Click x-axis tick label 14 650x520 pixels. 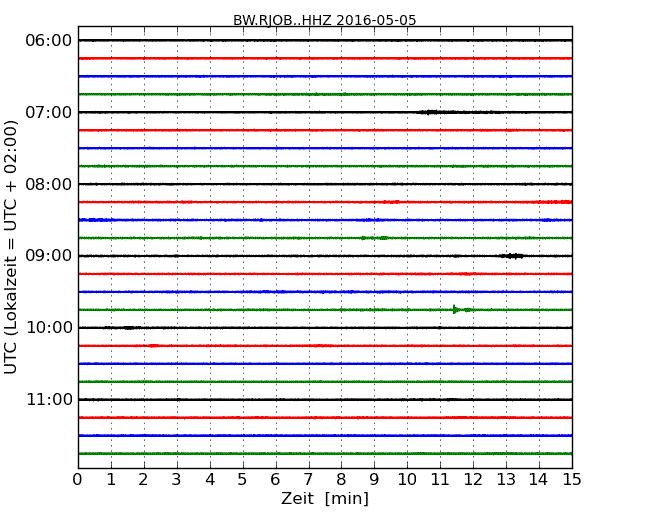coord(538,480)
